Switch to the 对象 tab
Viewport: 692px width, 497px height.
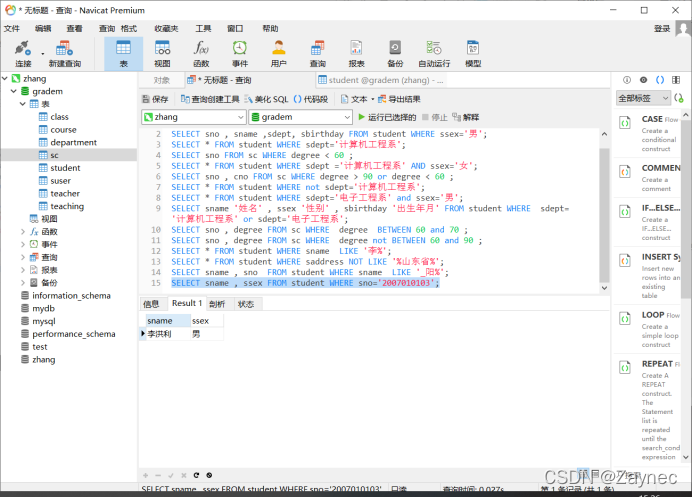tap(162, 80)
